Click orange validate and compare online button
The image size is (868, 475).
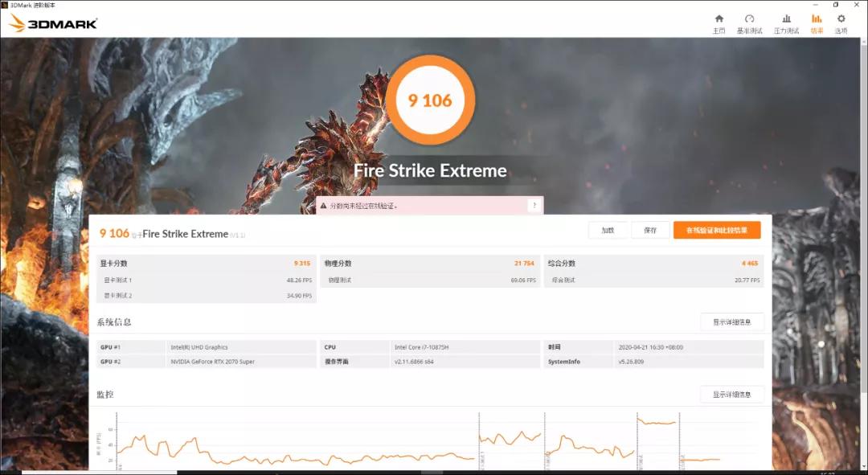click(x=717, y=231)
